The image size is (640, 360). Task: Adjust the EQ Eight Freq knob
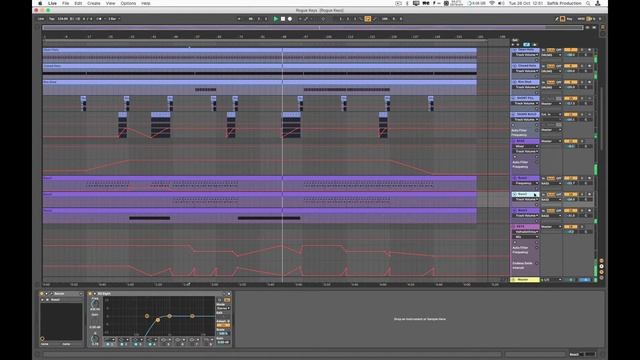point(95,303)
